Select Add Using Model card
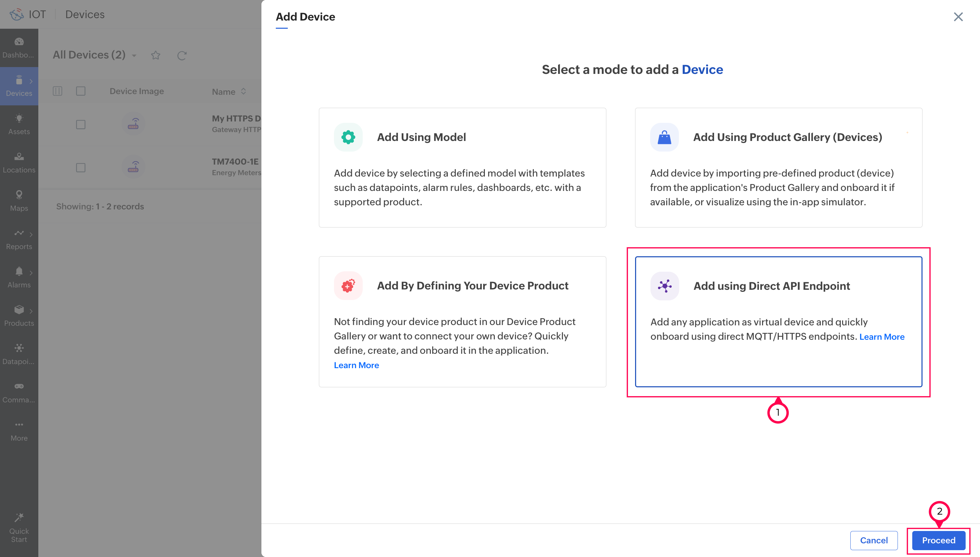This screenshot has height=557, width=980. tap(462, 168)
